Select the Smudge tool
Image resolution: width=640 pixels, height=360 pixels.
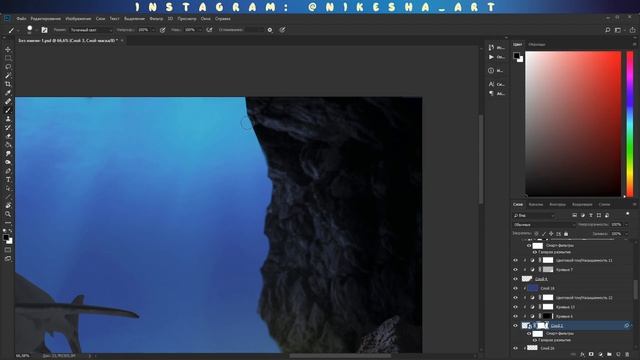coord(8,154)
